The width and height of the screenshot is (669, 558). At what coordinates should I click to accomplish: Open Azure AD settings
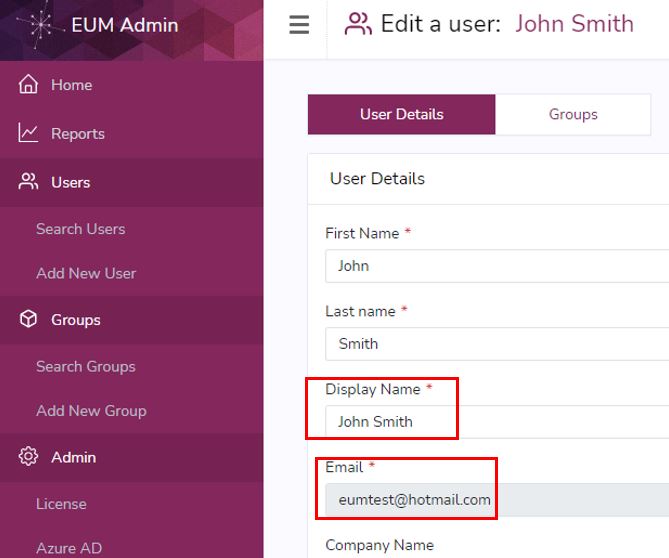(69, 548)
